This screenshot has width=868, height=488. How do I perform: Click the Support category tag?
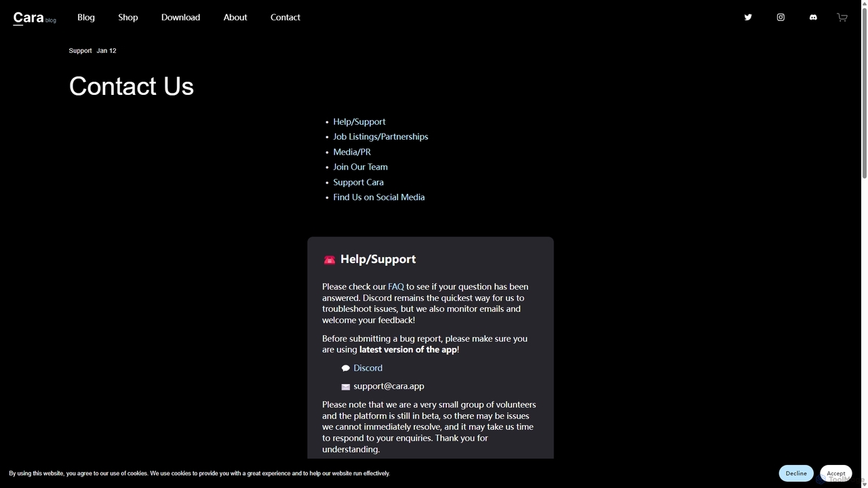[x=80, y=51]
